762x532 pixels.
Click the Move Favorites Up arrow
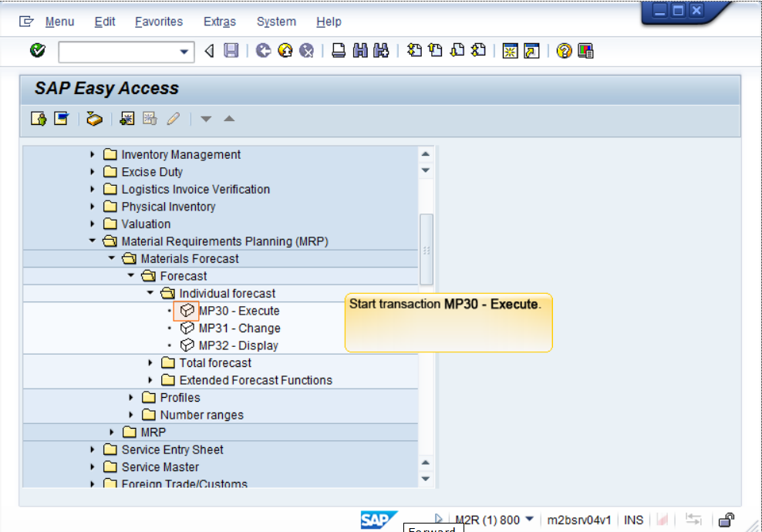coord(229,119)
